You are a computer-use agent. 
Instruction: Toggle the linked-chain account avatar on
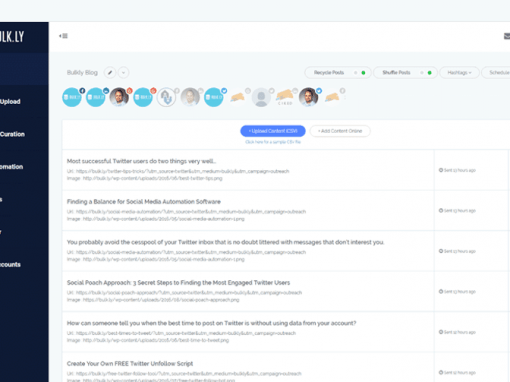pos(167,97)
